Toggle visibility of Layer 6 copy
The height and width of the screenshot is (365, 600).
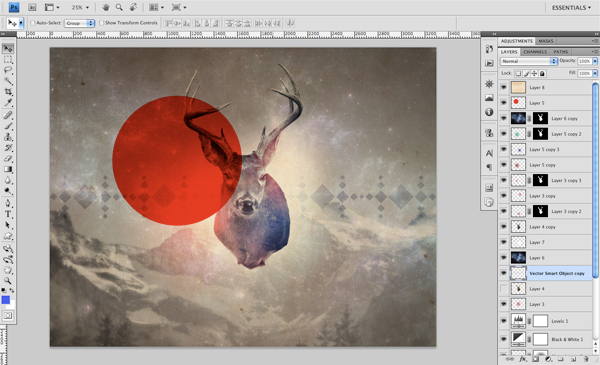point(504,118)
